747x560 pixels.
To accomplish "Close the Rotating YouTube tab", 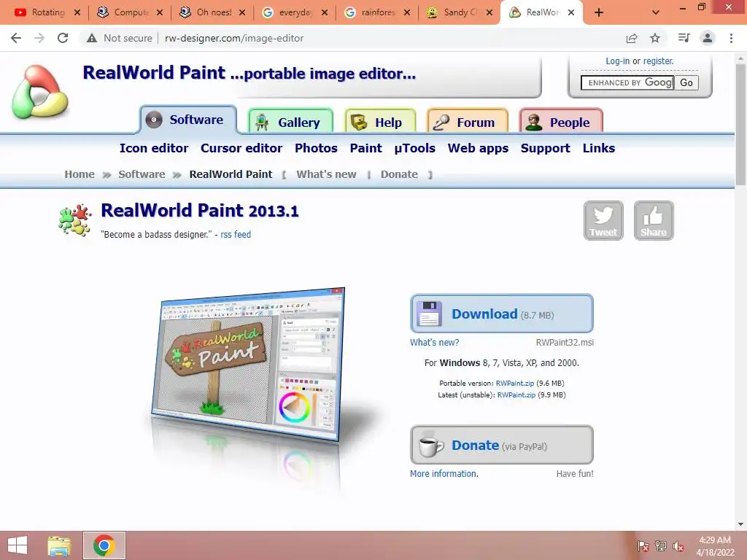I will [x=77, y=12].
